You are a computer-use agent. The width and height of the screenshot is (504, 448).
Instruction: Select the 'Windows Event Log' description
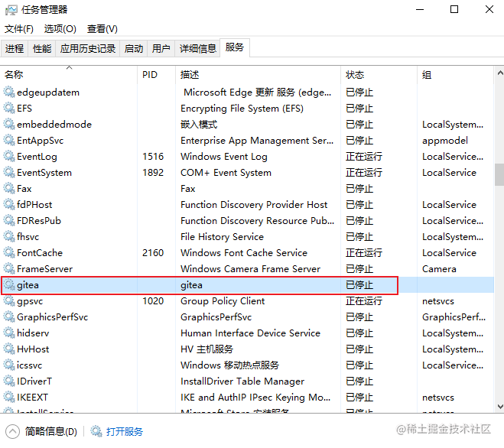click(x=224, y=157)
